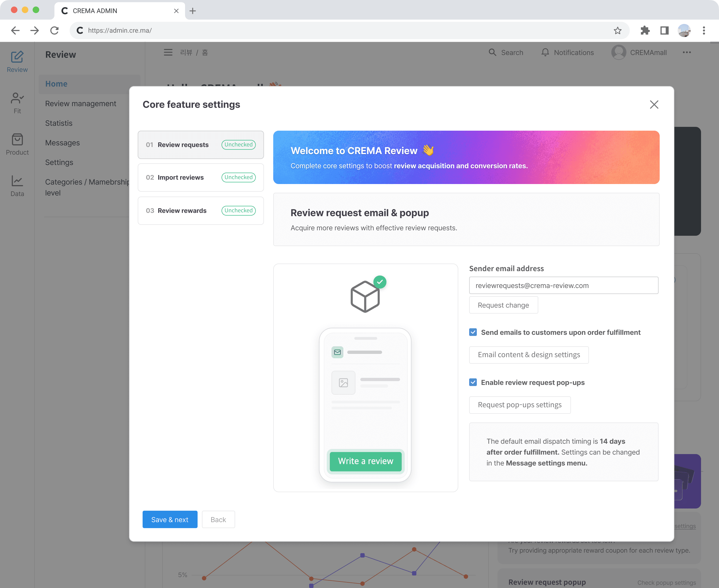
Task: Click the Review request email & popup heading
Action: pos(360,213)
